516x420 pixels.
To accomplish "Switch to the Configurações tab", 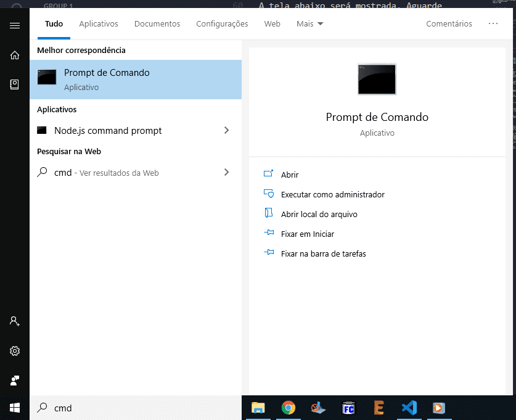I will coord(222,23).
